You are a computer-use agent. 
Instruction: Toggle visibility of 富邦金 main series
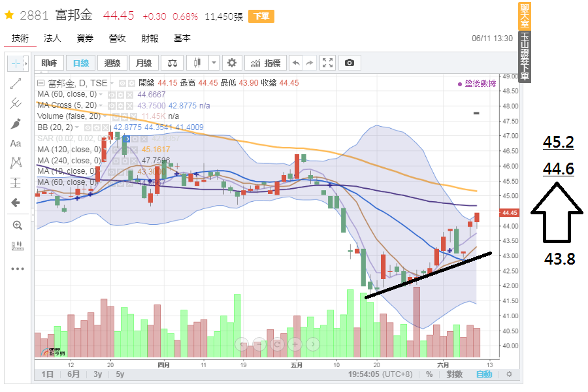(x=123, y=83)
